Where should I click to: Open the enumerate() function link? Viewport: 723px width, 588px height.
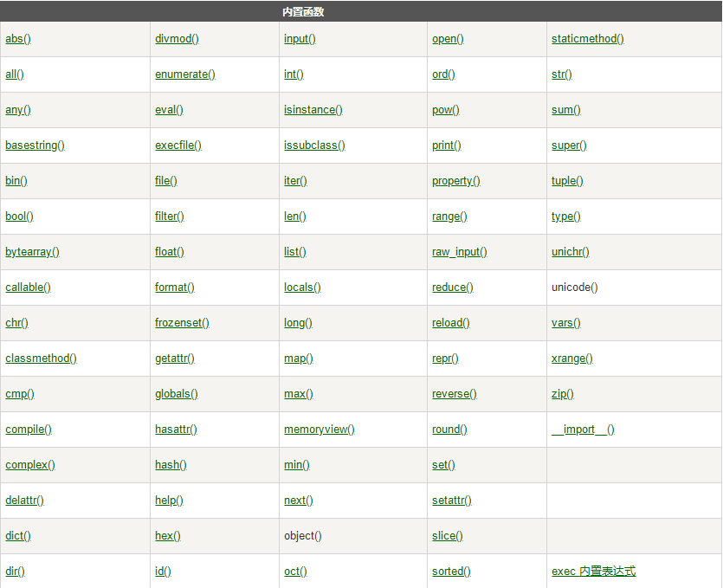click(x=185, y=74)
